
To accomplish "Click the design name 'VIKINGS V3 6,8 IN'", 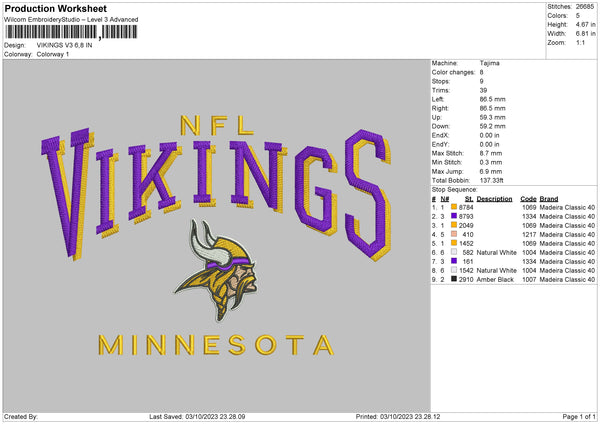I will coord(64,45).
